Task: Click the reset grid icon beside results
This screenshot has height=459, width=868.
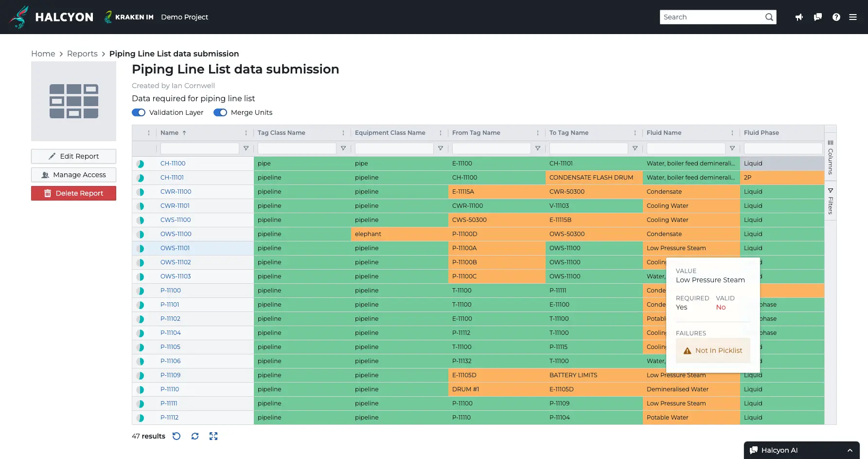Action: 177,436
